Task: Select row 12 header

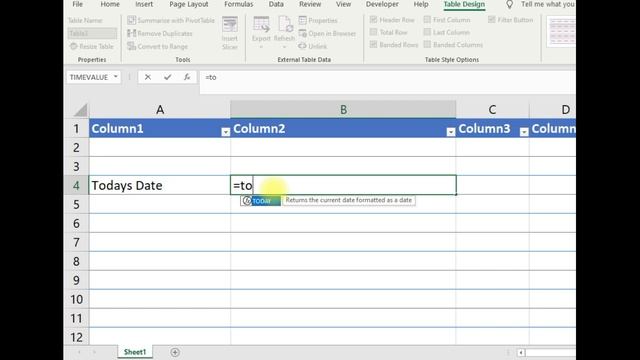Action: click(76, 338)
